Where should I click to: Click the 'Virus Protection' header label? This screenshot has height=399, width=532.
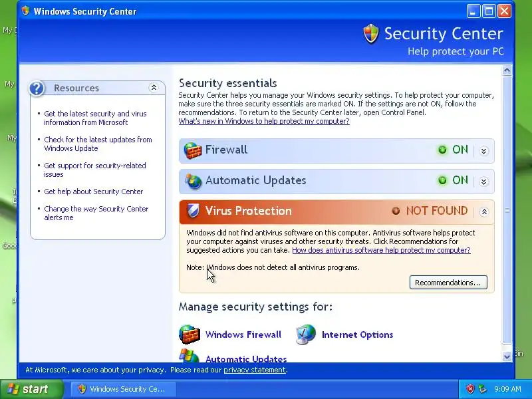[248, 211]
